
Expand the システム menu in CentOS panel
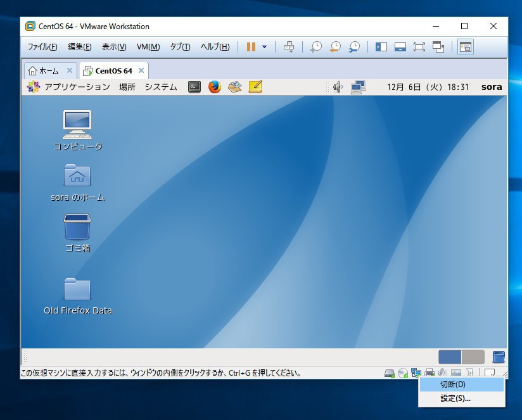coord(160,87)
